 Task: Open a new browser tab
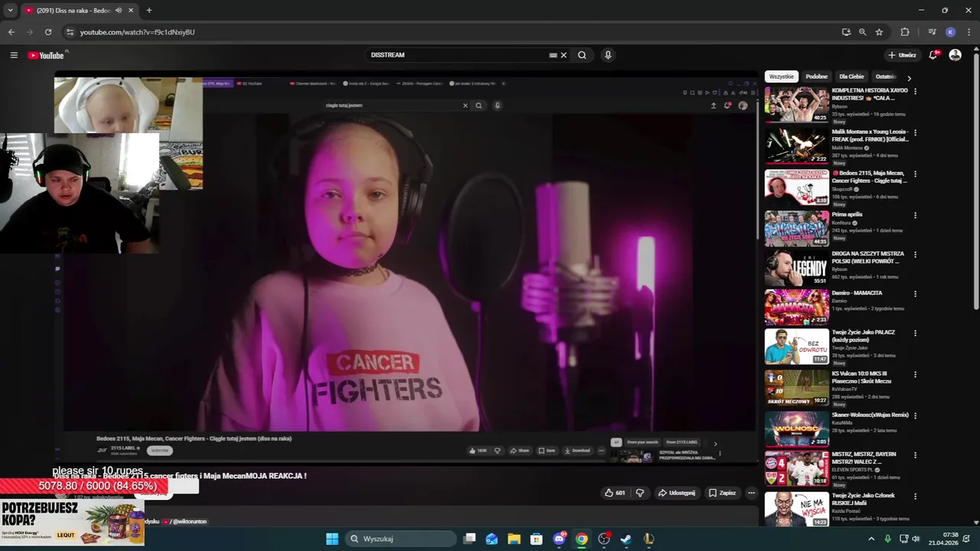149,11
